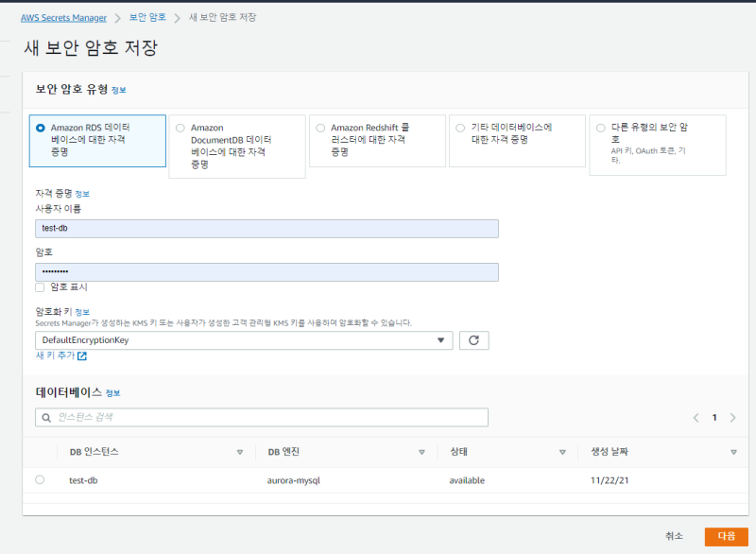Sort by 상태 column arrow
This screenshot has height=554, width=756.
pyautogui.click(x=562, y=452)
